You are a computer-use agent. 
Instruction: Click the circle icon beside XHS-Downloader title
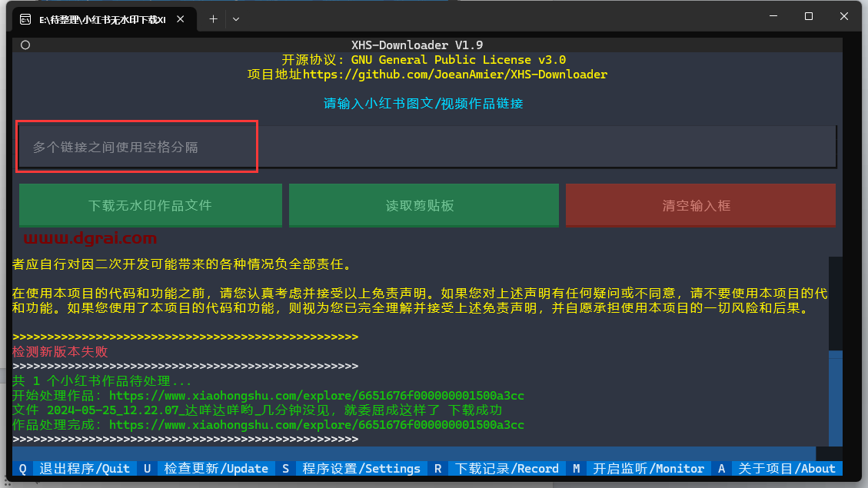point(25,45)
